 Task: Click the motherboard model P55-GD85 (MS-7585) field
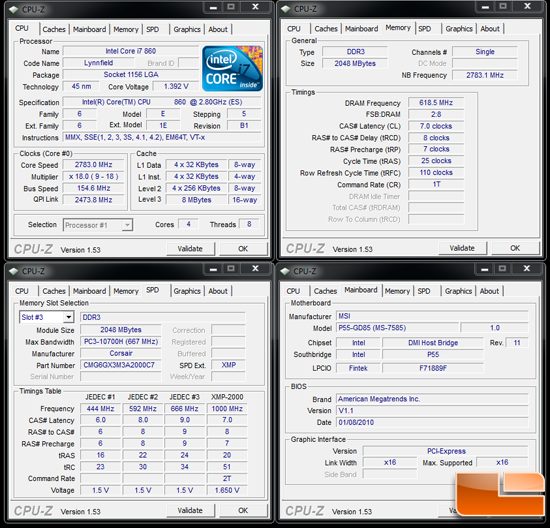click(397, 328)
